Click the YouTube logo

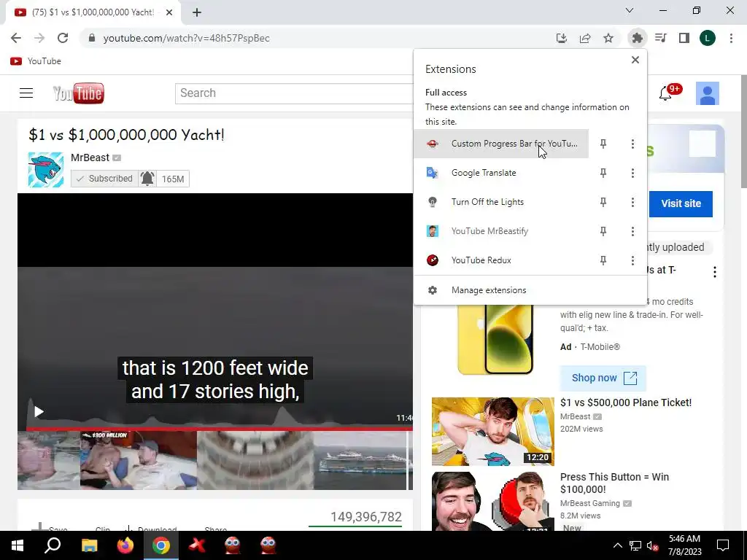(79, 93)
